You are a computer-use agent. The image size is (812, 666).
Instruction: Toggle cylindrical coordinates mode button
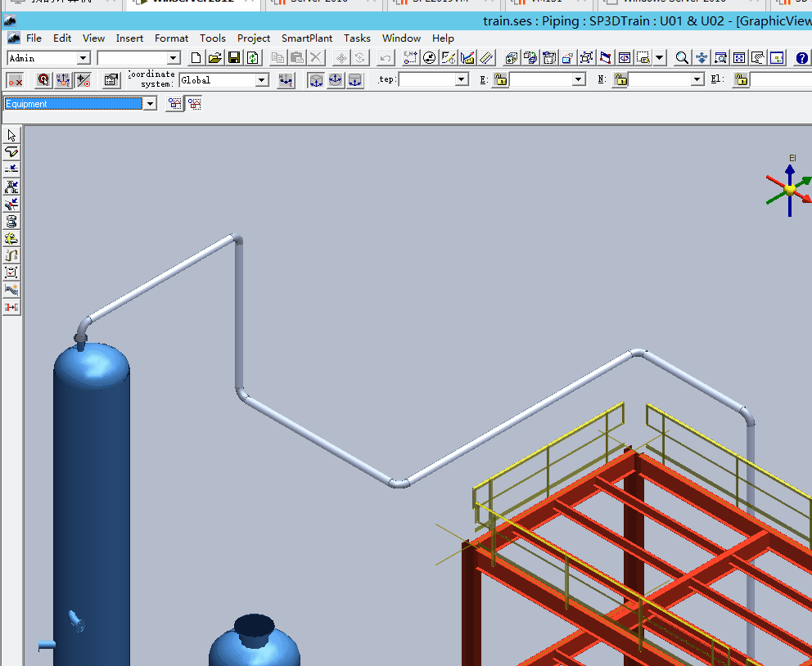pyautogui.click(x=355, y=80)
